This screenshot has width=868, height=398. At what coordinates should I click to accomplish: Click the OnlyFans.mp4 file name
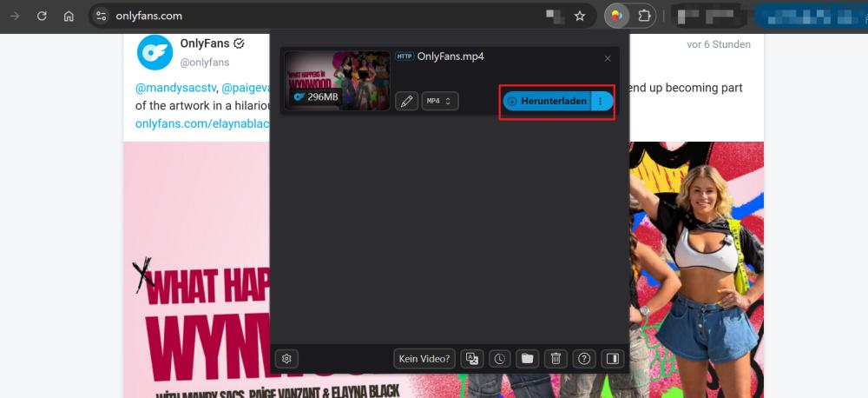click(450, 56)
